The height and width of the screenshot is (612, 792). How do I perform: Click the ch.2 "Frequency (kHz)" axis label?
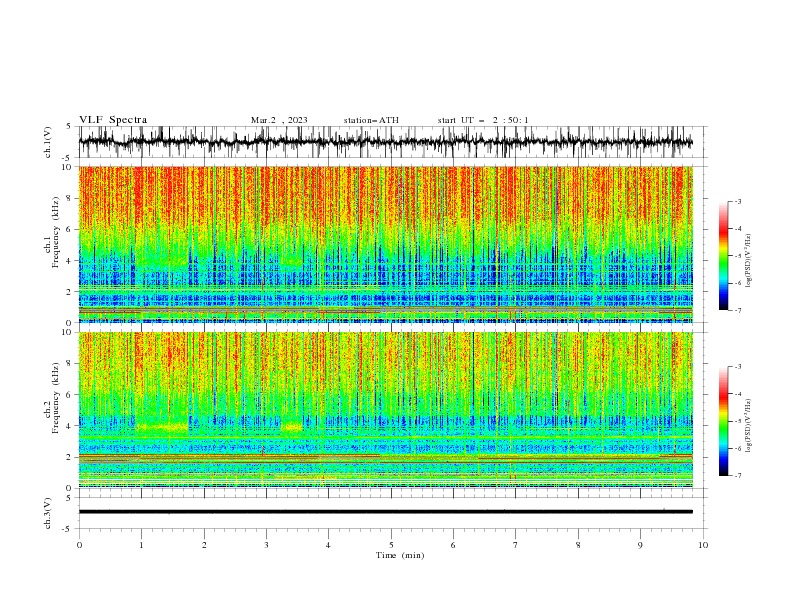pyautogui.click(x=56, y=397)
